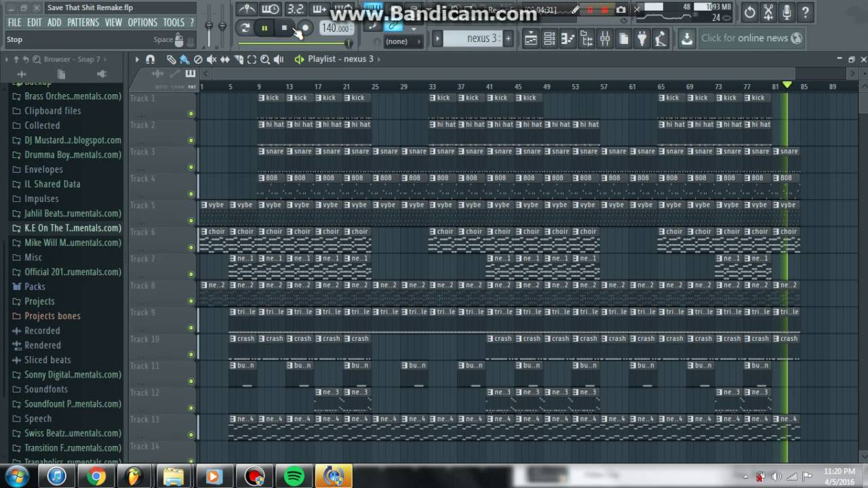Screen dimensions: 868x488
Task: Open the EDIT menu
Action: tap(35, 22)
